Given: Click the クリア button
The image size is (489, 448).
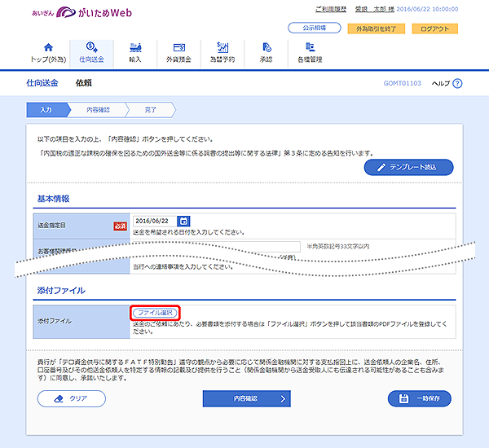Looking at the screenshot, I should [x=72, y=399].
